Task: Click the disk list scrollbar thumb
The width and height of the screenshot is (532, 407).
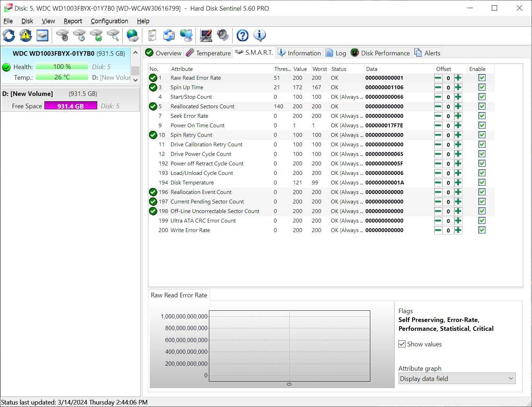Action: [135, 71]
